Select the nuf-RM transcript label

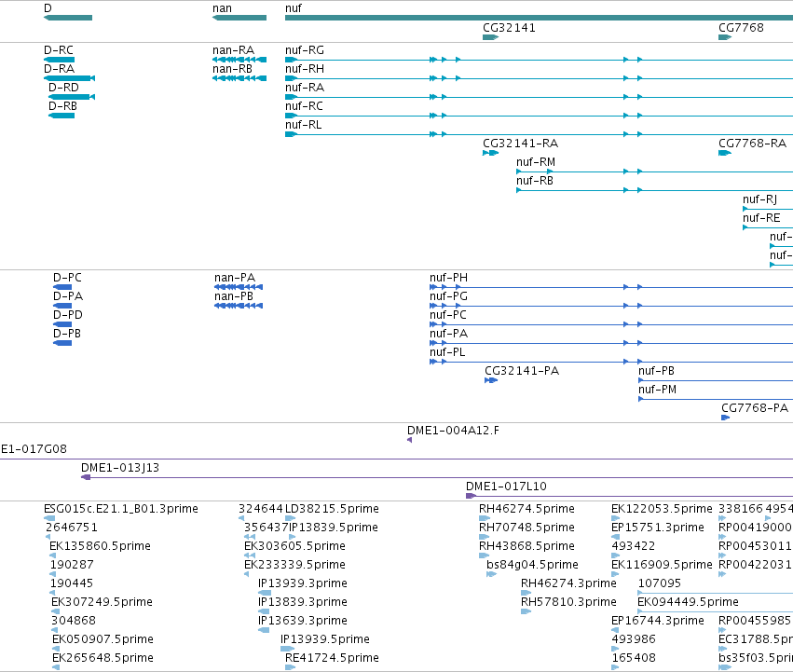(536, 162)
